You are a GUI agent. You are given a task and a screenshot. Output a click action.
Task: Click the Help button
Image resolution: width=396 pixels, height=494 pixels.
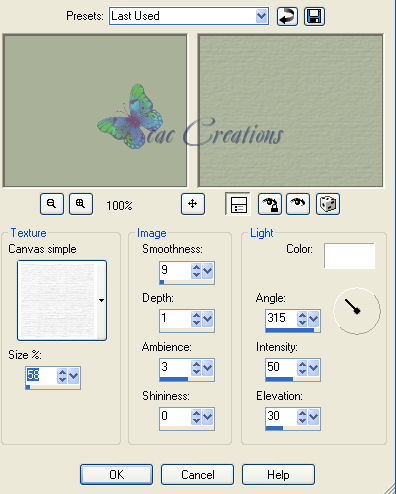tap(278, 475)
